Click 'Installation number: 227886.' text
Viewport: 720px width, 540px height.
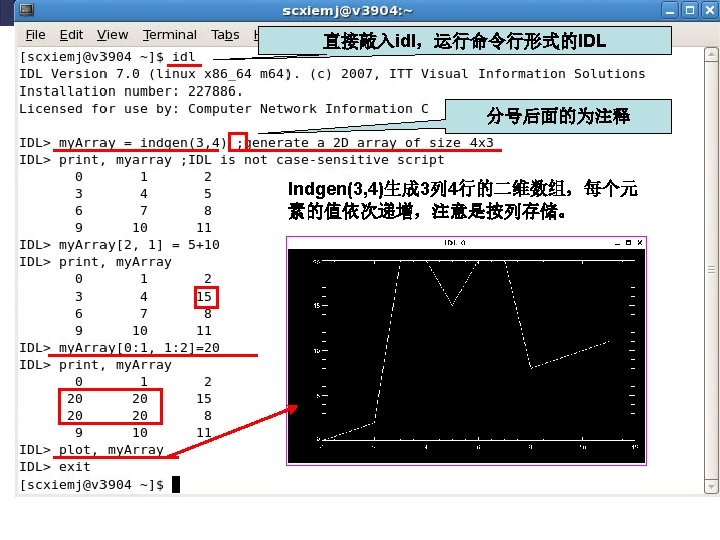pos(131,91)
